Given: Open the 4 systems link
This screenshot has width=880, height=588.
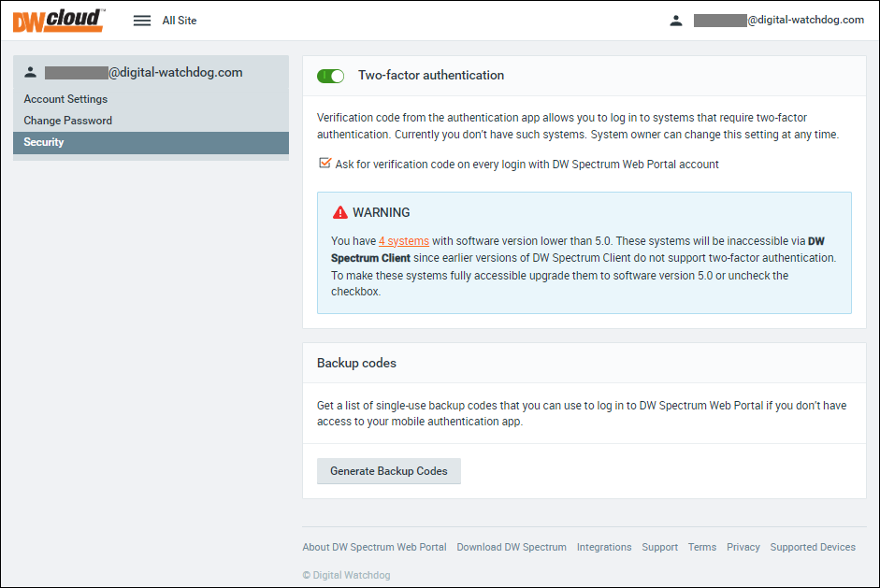Looking at the screenshot, I should point(403,240).
